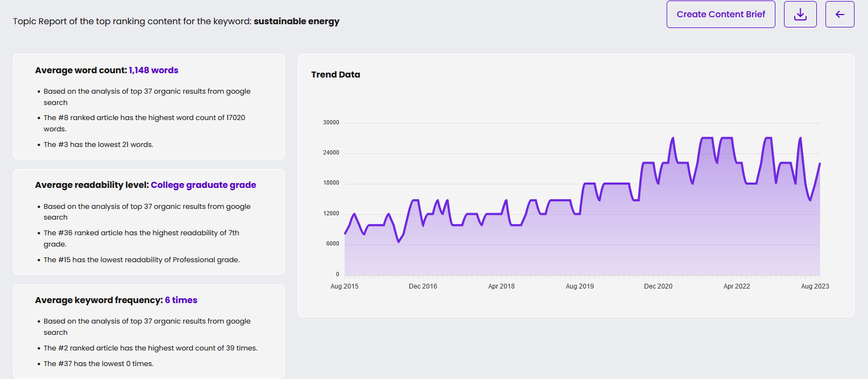Go back using the left arrow icon

point(839,15)
